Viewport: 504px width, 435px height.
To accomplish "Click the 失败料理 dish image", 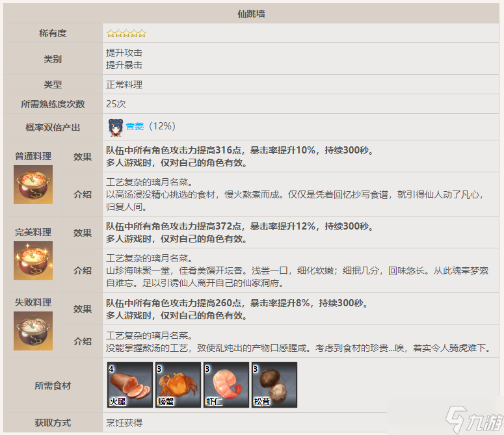I will click(33, 331).
